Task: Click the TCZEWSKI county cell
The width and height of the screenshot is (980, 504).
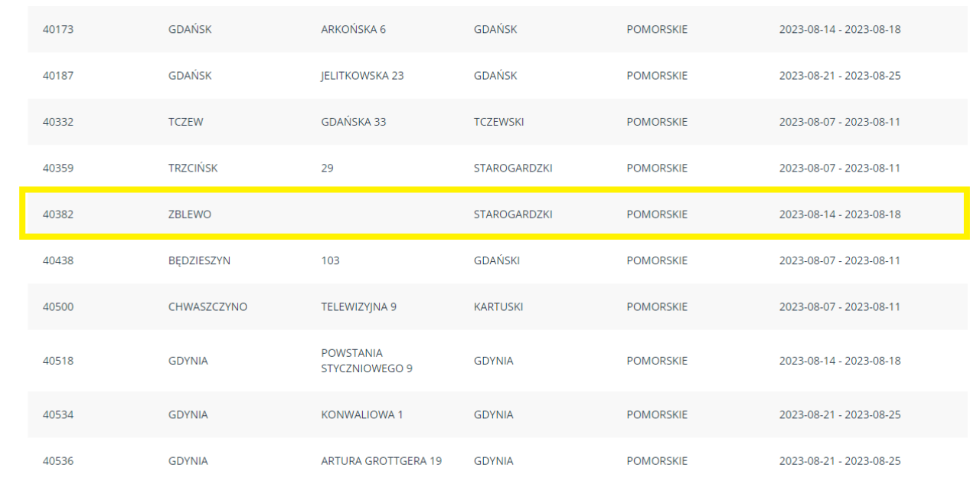Action: (498, 122)
